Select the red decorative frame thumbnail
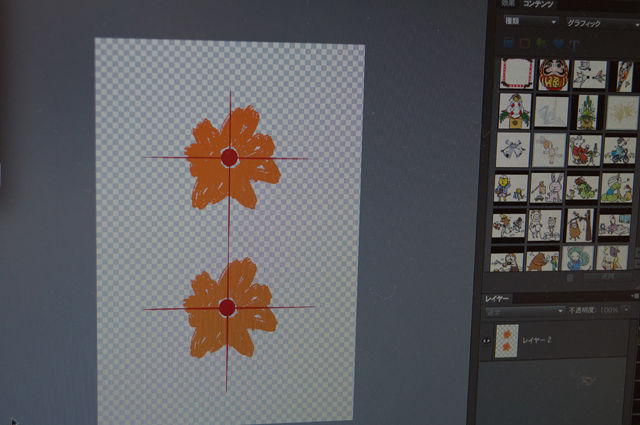 pyautogui.click(x=515, y=73)
